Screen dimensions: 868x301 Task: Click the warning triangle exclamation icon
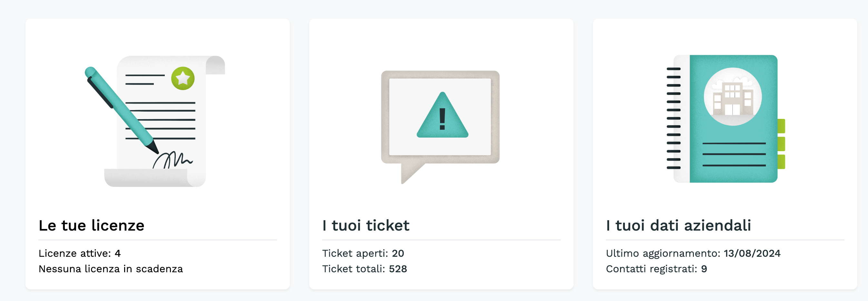click(442, 116)
